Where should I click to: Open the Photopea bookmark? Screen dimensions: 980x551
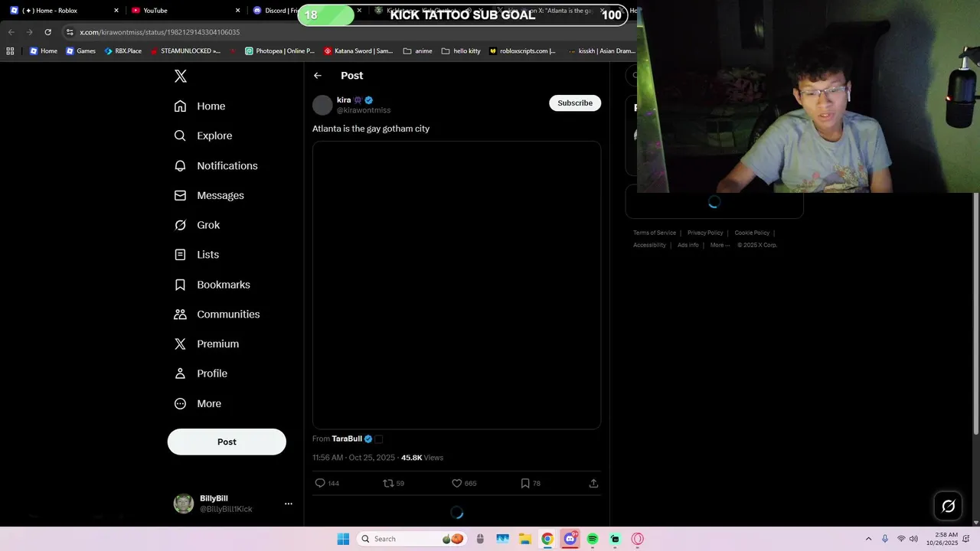[x=280, y=51]
